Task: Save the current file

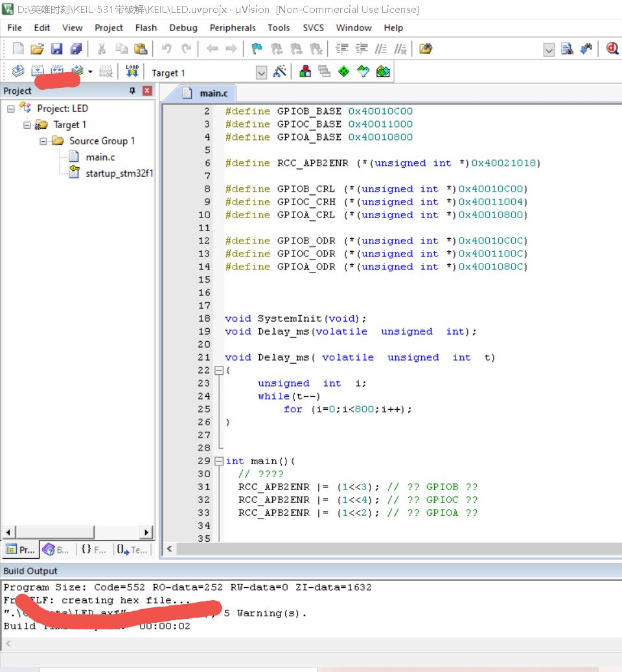Action: click(x=56, y=49)
